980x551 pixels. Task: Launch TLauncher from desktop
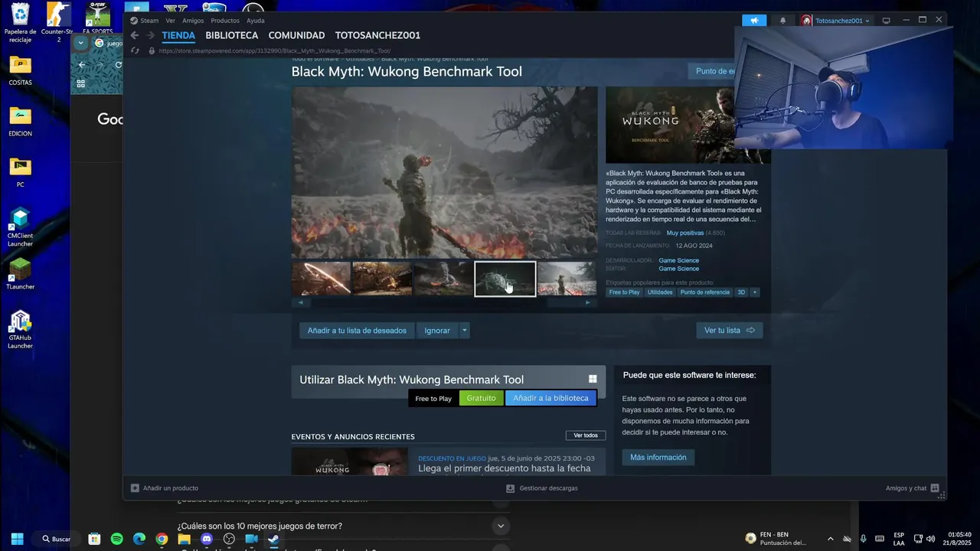20,274
